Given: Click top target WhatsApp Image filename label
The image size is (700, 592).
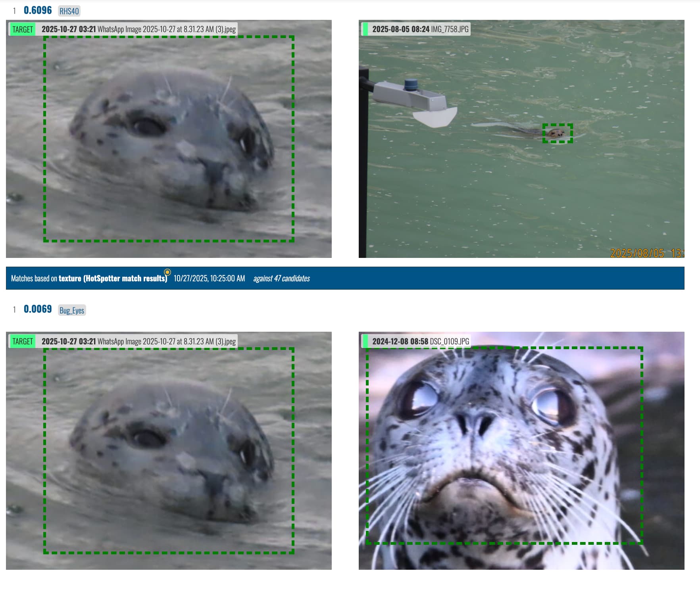Looking at the screenshot, I should (167, 29).
